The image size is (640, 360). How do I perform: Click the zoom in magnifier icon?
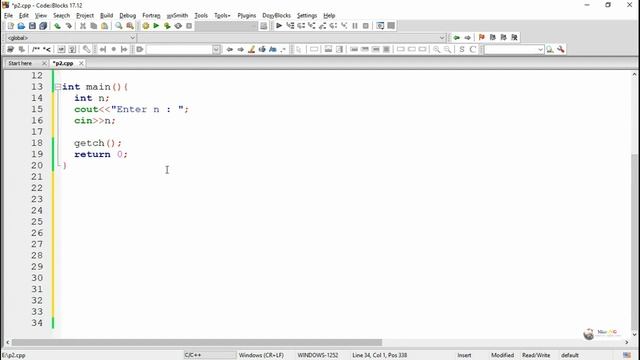pyautogui.click(x=437, y=49)
